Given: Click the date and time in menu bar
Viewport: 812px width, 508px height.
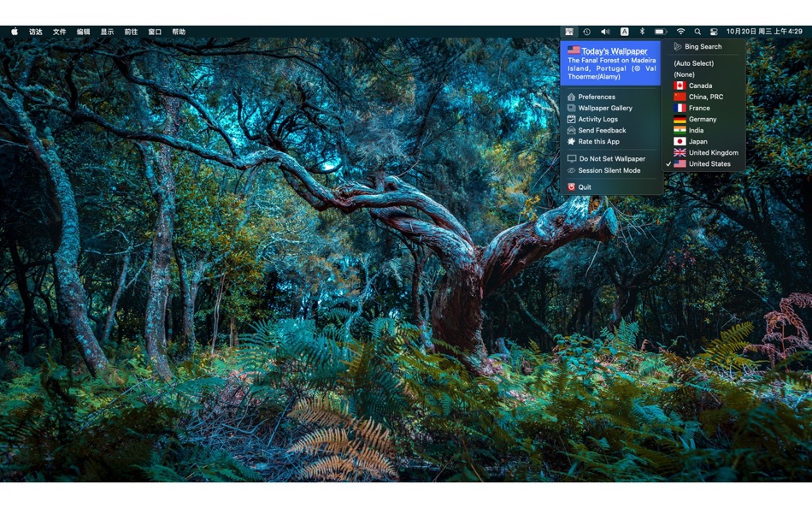Looking at the screenshot, I should tap(764, 32).
